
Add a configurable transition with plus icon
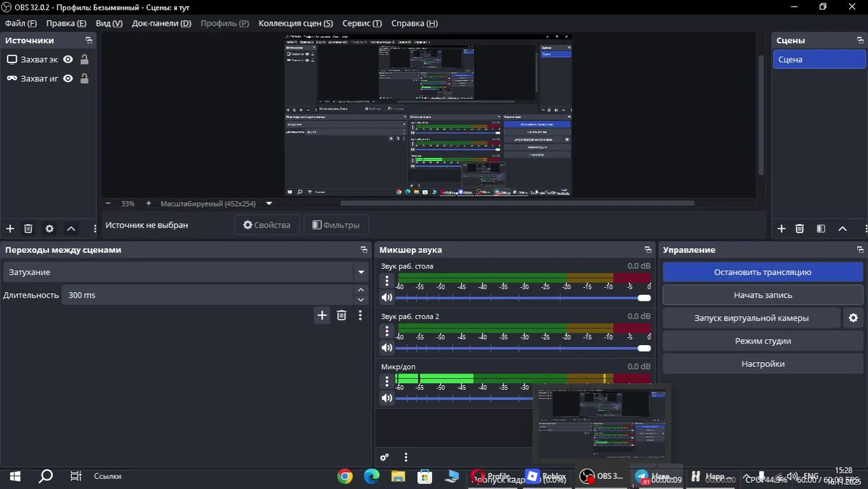[x=322, y=315]
